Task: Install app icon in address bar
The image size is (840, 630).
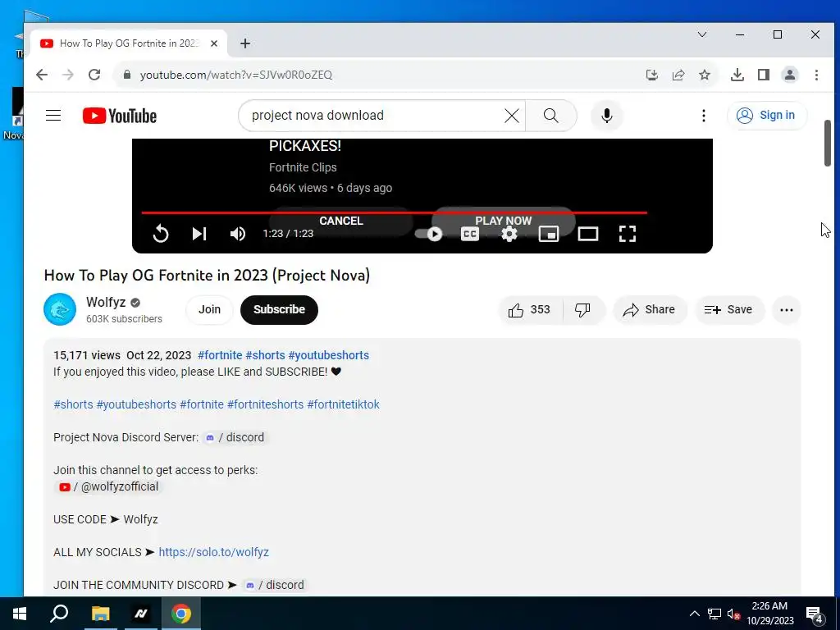Action: [x=652, y=75]
